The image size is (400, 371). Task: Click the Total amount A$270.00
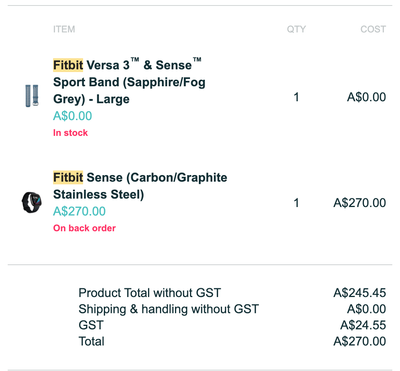click(360, 341)
